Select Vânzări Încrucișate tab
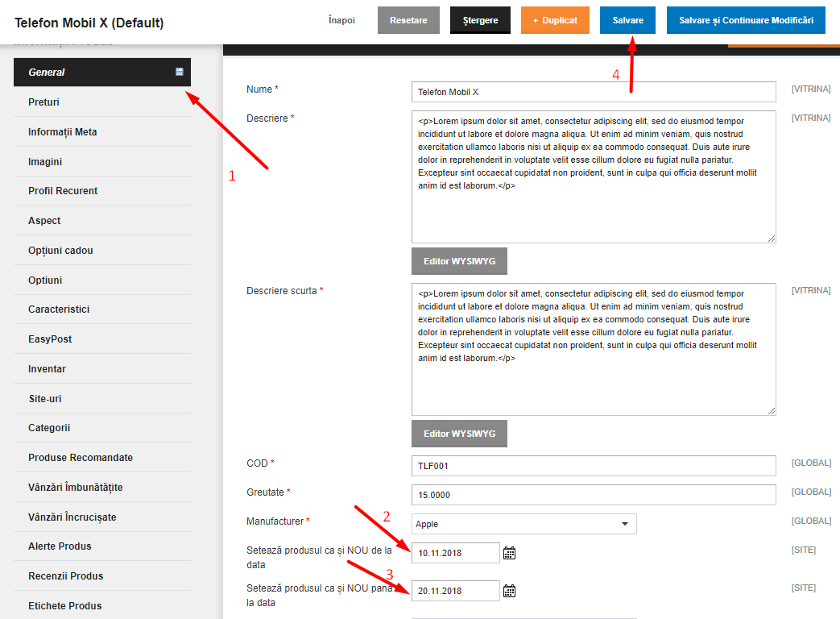The image size is (840, 619). 101,517
